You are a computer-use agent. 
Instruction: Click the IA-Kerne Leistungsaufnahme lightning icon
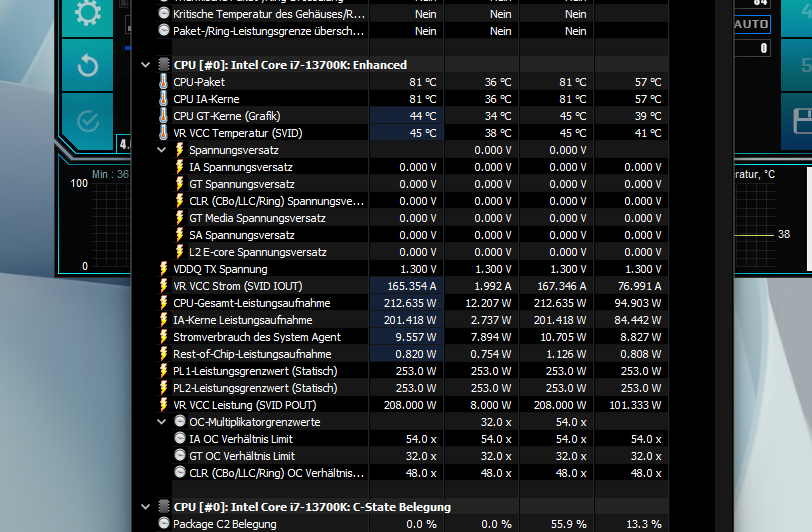(x=164, y=320)
